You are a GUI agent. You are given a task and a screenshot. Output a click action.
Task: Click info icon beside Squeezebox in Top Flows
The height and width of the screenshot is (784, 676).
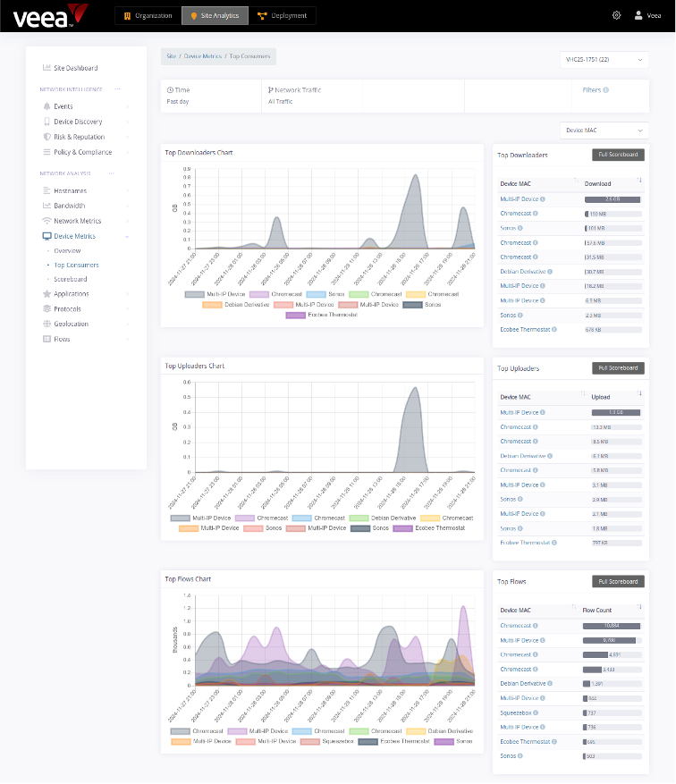tap(536, 712)
